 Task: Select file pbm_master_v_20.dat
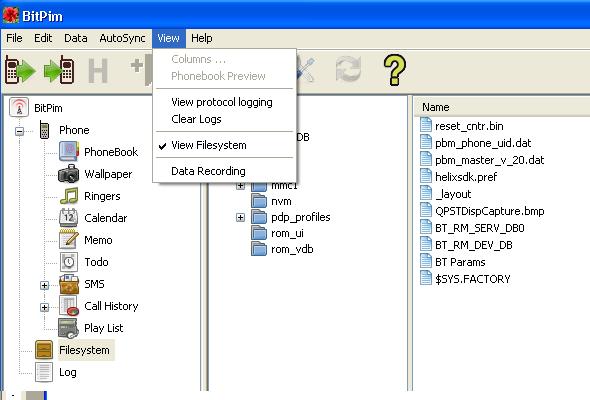pyautogui.click(x=490, y=160)
